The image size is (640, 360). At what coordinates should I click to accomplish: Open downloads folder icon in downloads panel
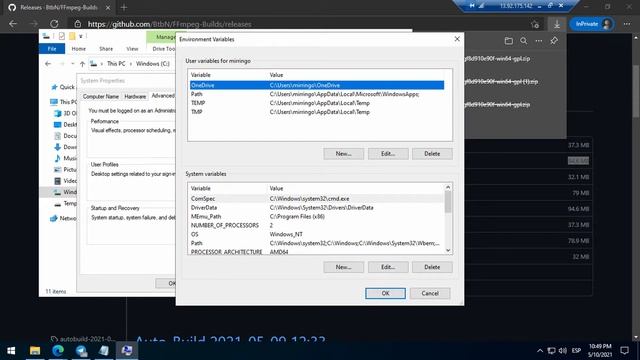(x=509, y=41)
